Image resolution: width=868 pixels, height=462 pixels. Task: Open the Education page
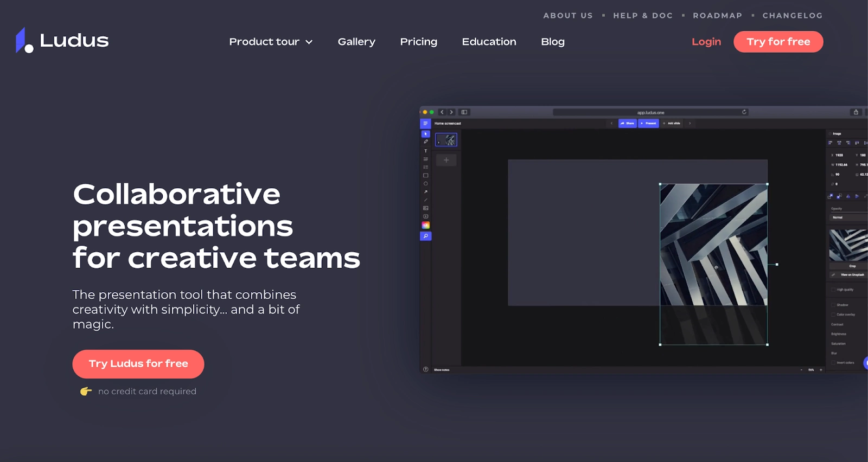pos(489,42)
